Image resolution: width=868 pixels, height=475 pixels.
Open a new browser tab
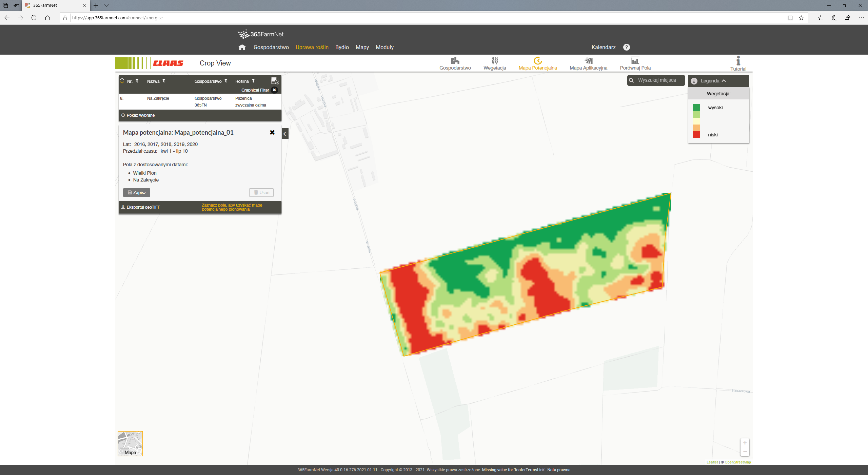pos(96,5)
